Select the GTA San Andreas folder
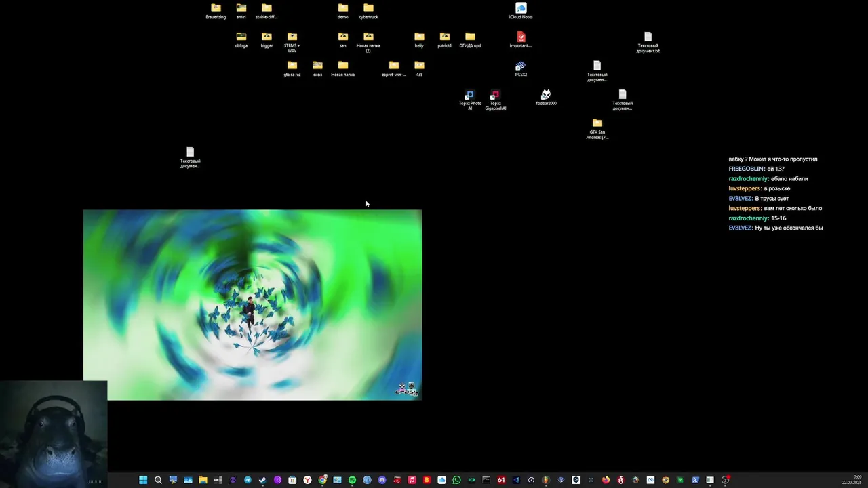 597,129
